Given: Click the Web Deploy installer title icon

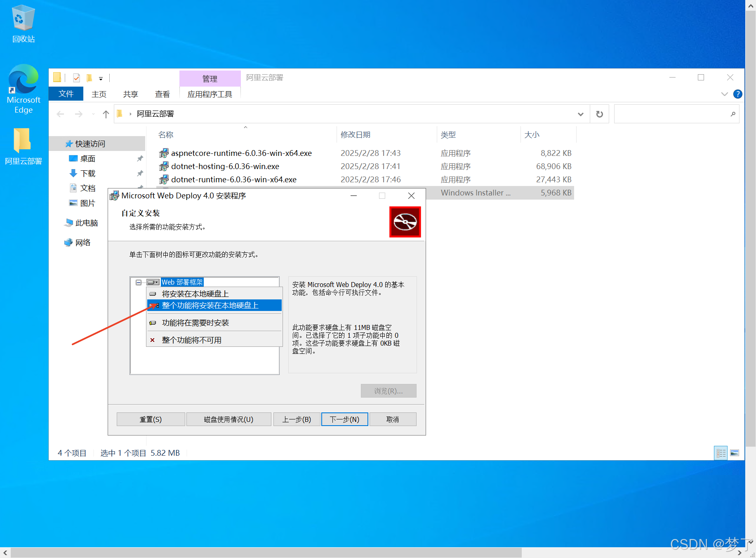Looking at the screenshot, I should click(114, 195).
